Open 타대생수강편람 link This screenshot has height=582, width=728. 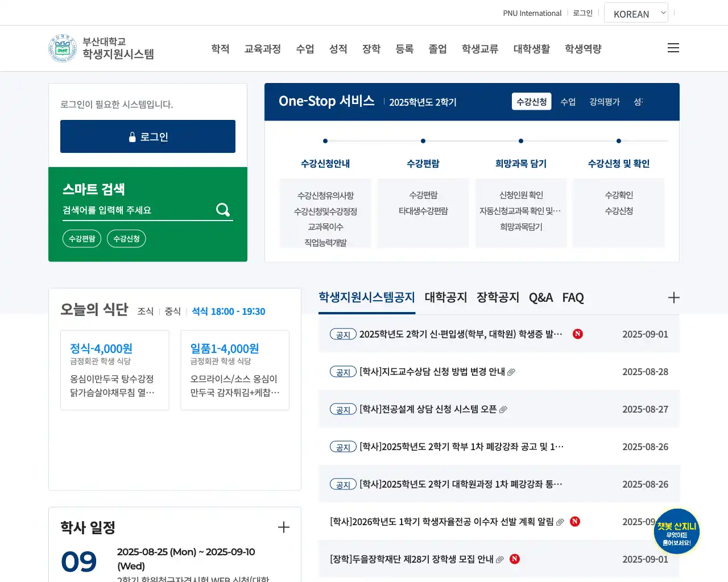pyautogui.click(x=423, y=211)
